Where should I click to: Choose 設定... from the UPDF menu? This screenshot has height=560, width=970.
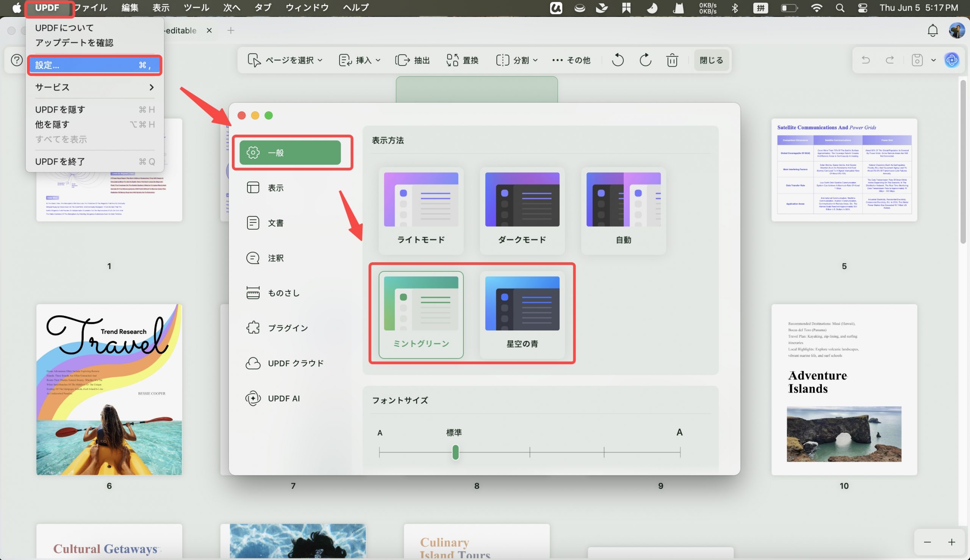[94, 65]
